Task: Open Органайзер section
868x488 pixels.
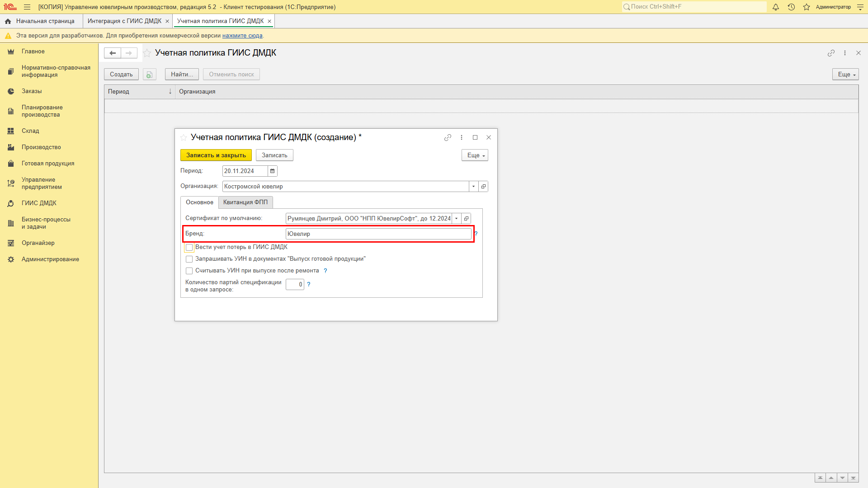Action: [38, 243]
